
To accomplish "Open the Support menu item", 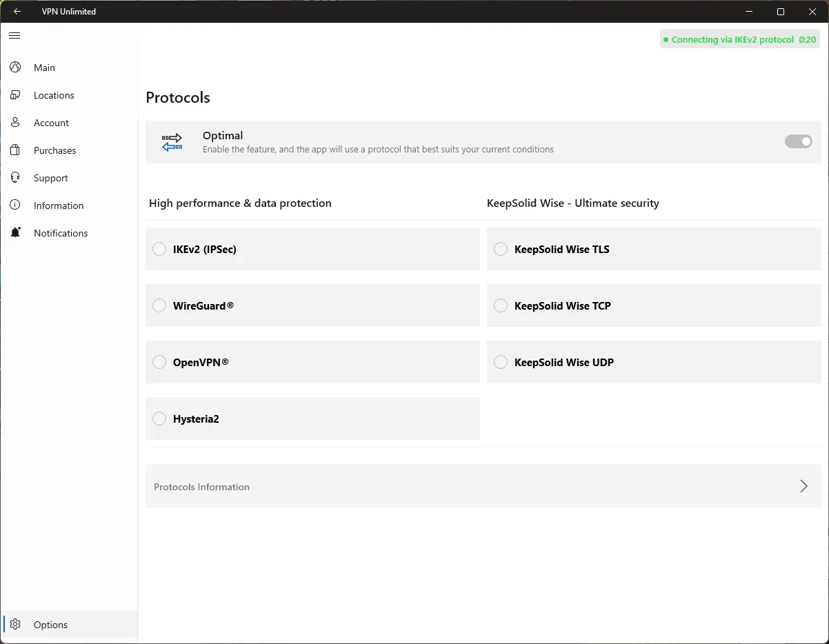I will click(69, 178).
